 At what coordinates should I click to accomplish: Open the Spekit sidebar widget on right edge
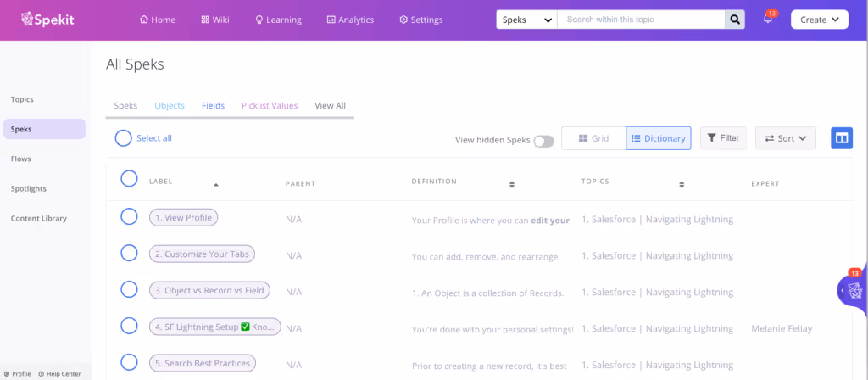[853, 290]
